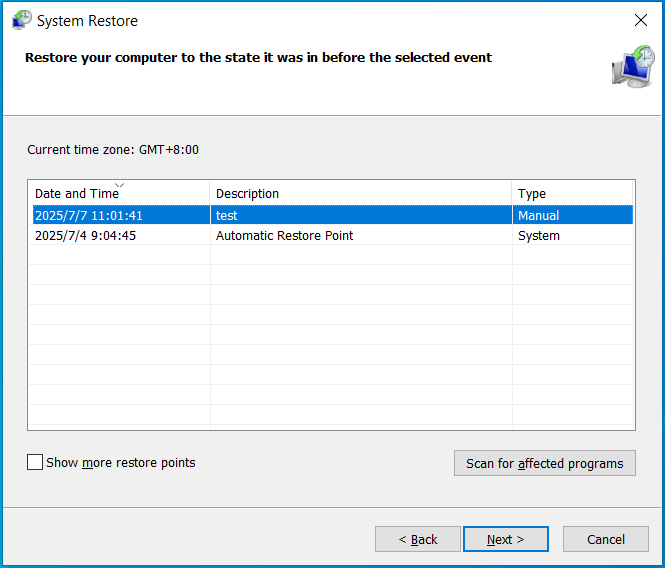Select the 'test' manual restore point
The width and height of the screenshot is (665, 568).
click(227, 215)
